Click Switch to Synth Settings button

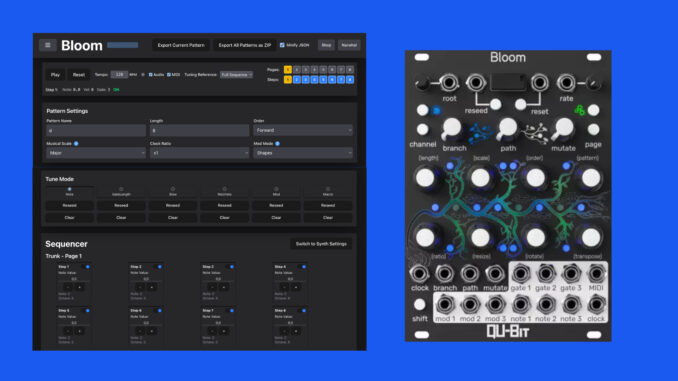click(x=321, y=244)
